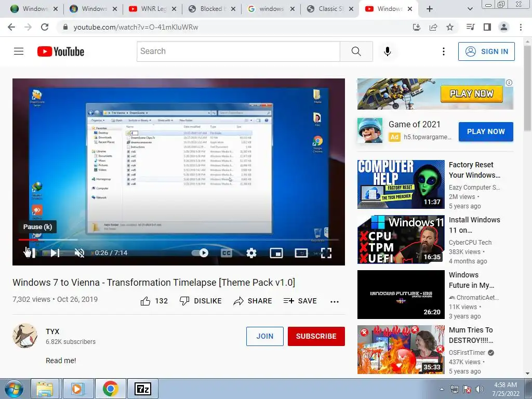Switch to theater mode

click(301, 253)
